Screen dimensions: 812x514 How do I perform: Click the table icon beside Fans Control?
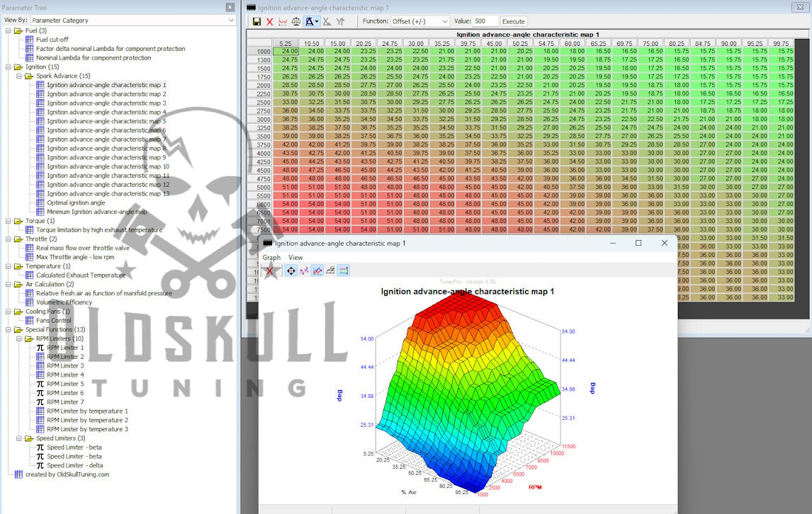(30, 321)
